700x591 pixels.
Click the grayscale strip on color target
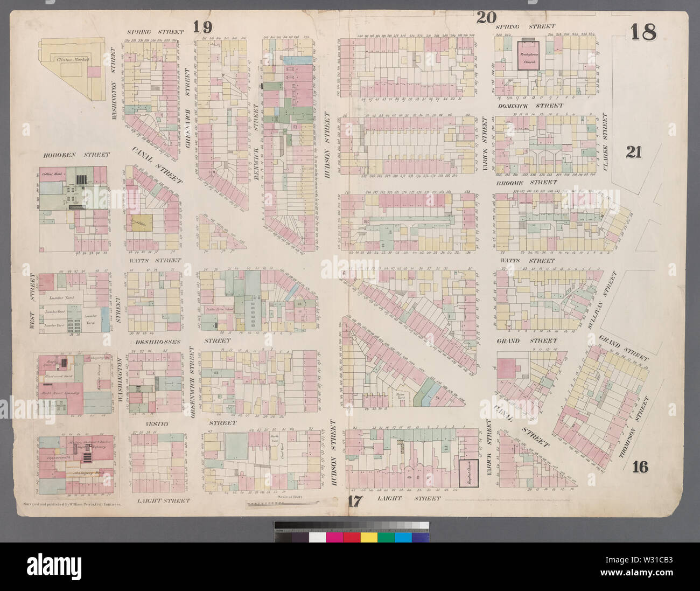click(x=352, y=526)
